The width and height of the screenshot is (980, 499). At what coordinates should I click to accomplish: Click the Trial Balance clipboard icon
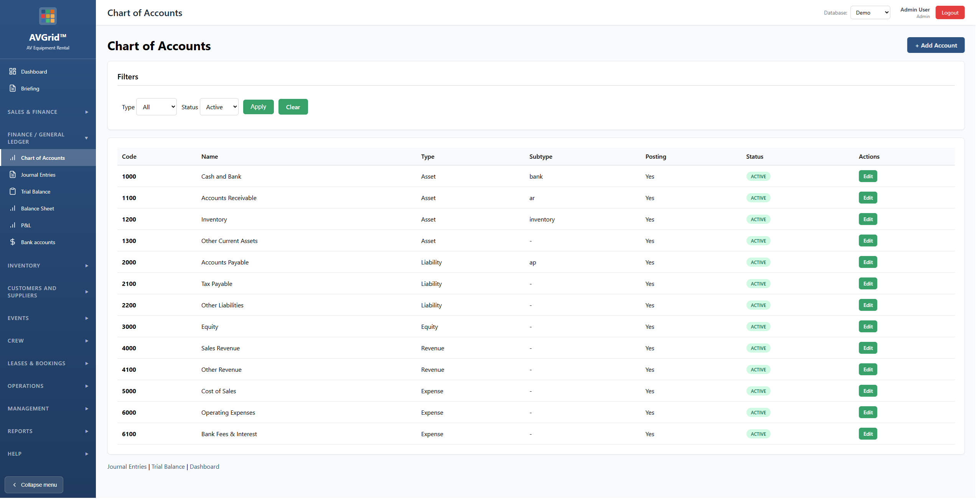coord(12,191)
